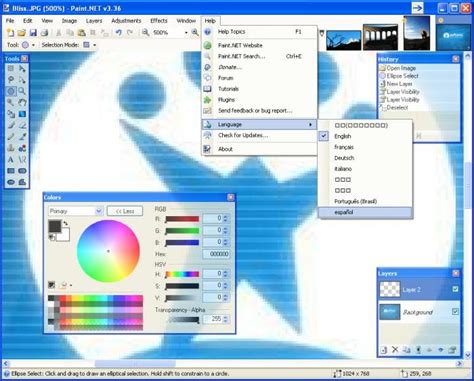Click the Undo toolbar icon
The image size is (474, 381).
pos(119,33)
